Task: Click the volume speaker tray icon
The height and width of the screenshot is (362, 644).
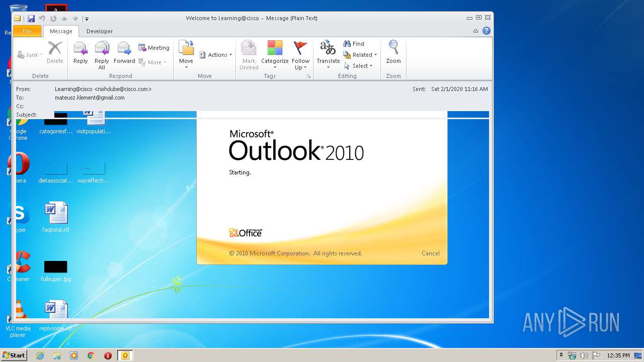Action: pyautogui.click(x=584, y=355)
